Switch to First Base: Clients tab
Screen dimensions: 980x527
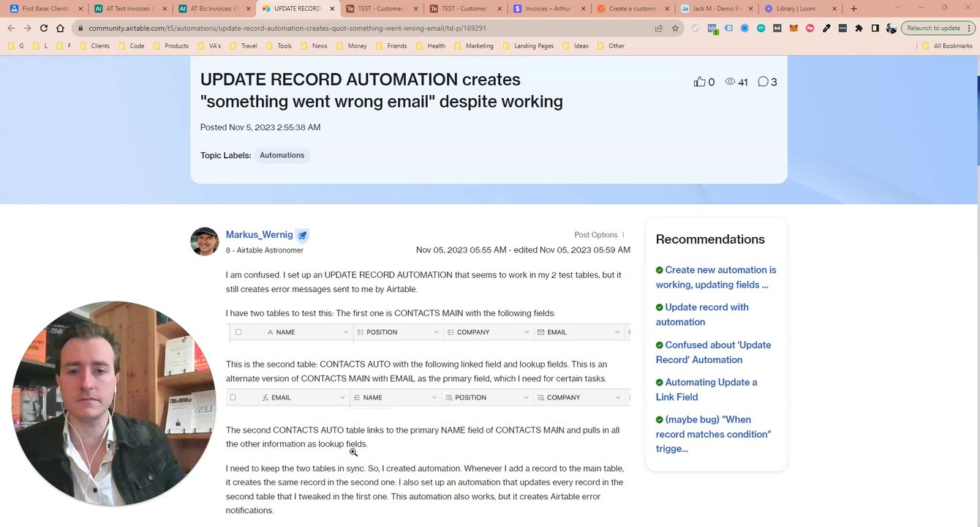[45, 9]
